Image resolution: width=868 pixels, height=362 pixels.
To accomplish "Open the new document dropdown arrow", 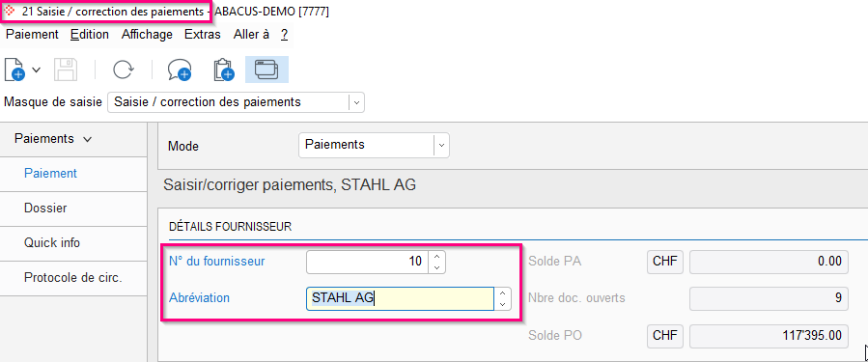I will coord(37,70).
